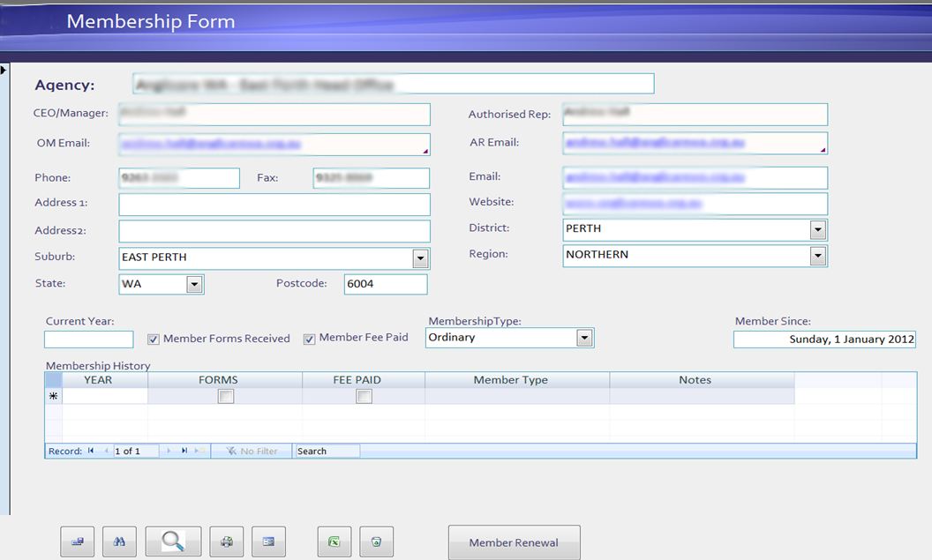Check the FORMS checkbox in Membership History
Screen dimensions: 932x560
tap(226, 396)
